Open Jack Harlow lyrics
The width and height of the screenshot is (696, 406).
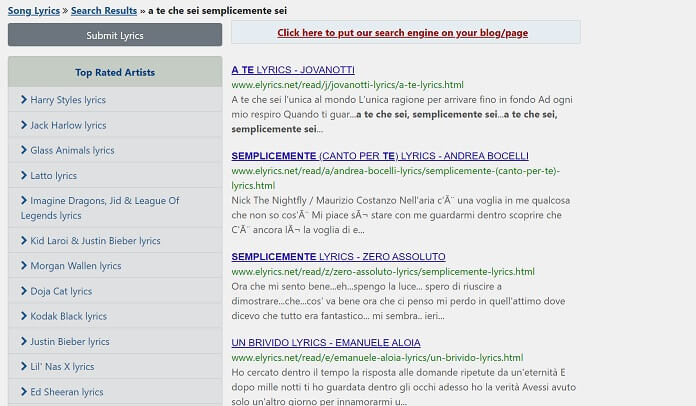[68, 125]
